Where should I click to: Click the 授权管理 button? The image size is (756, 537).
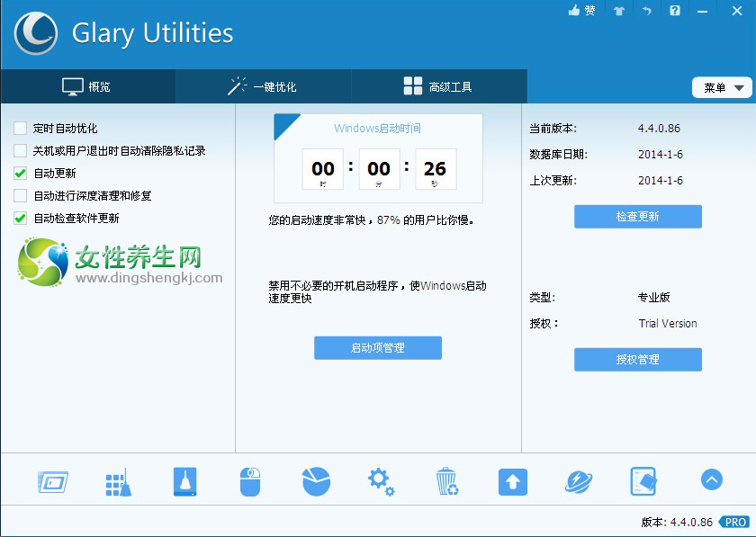coord(637,360)
